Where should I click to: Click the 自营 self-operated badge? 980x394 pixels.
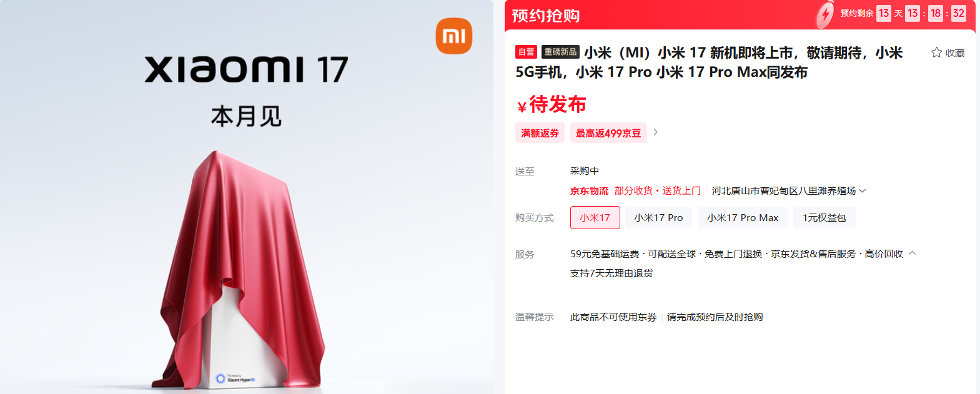[526, 52]
